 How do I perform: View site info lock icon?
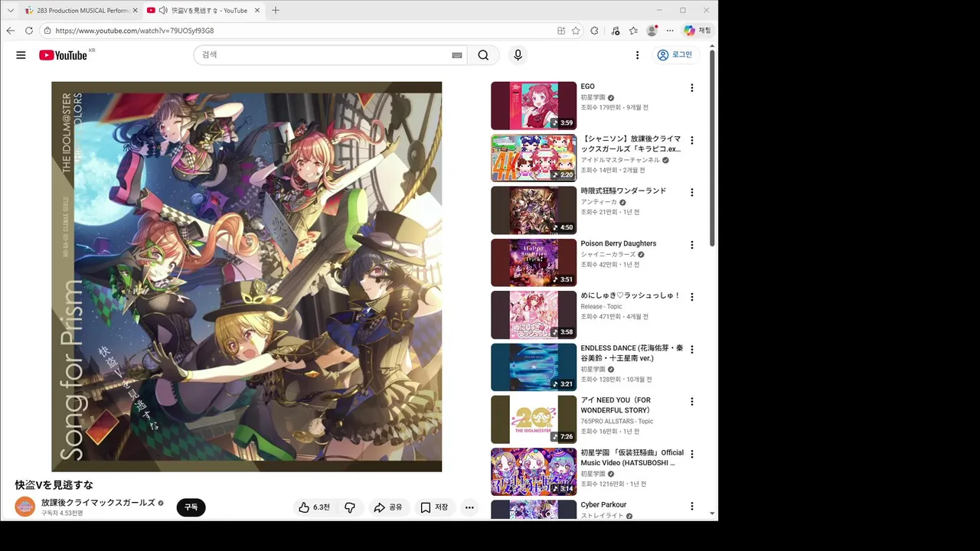tap(47, 31)
